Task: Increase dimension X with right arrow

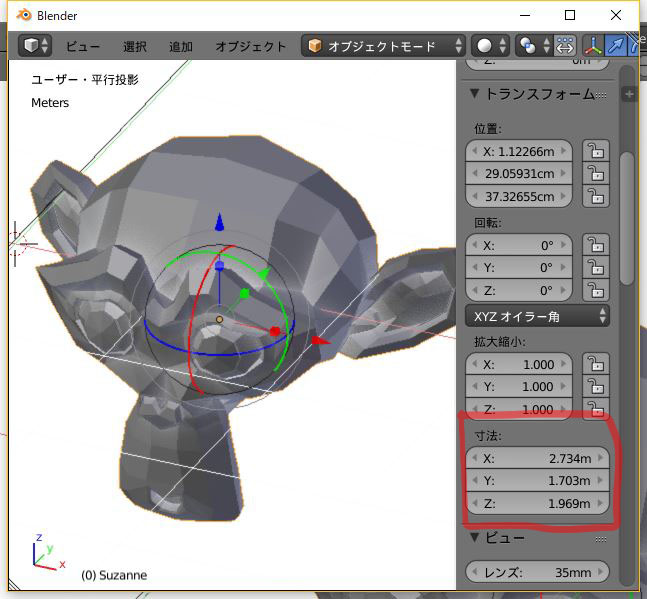Action: [601, 458]
